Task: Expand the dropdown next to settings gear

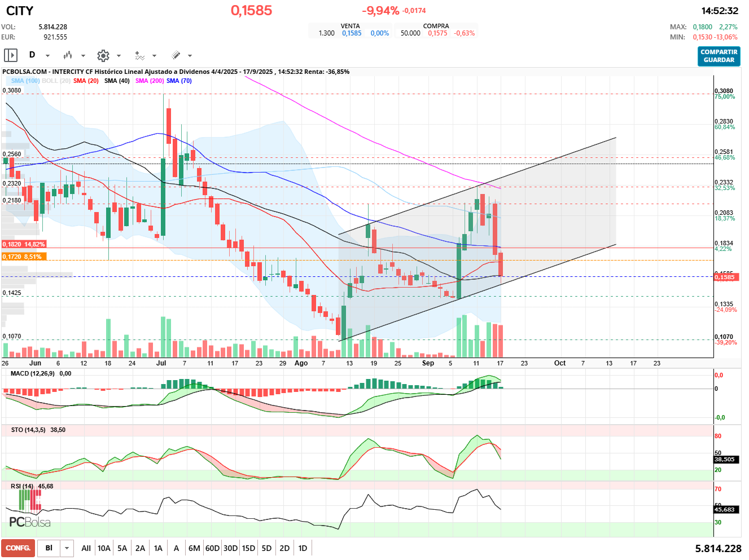Action: click(119, 56)
